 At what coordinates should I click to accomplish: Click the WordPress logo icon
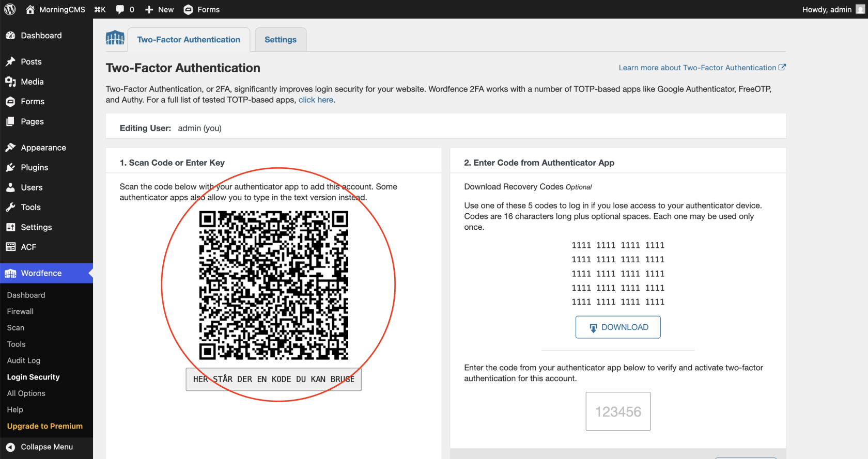[10, 9]
